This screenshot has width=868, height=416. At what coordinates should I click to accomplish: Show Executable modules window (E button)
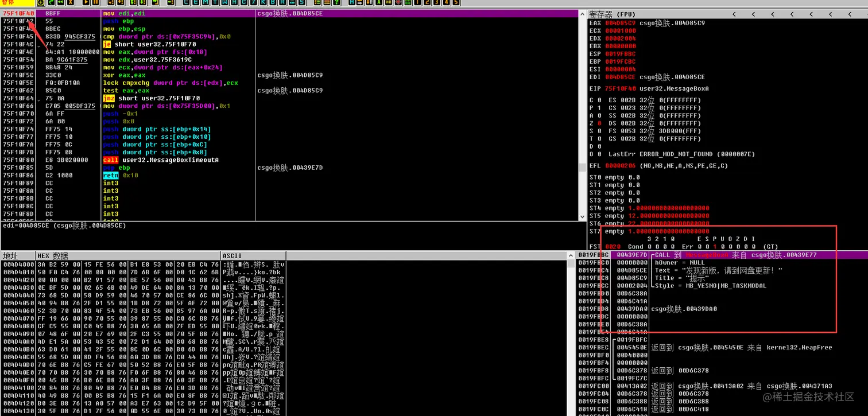pos(196,3)
